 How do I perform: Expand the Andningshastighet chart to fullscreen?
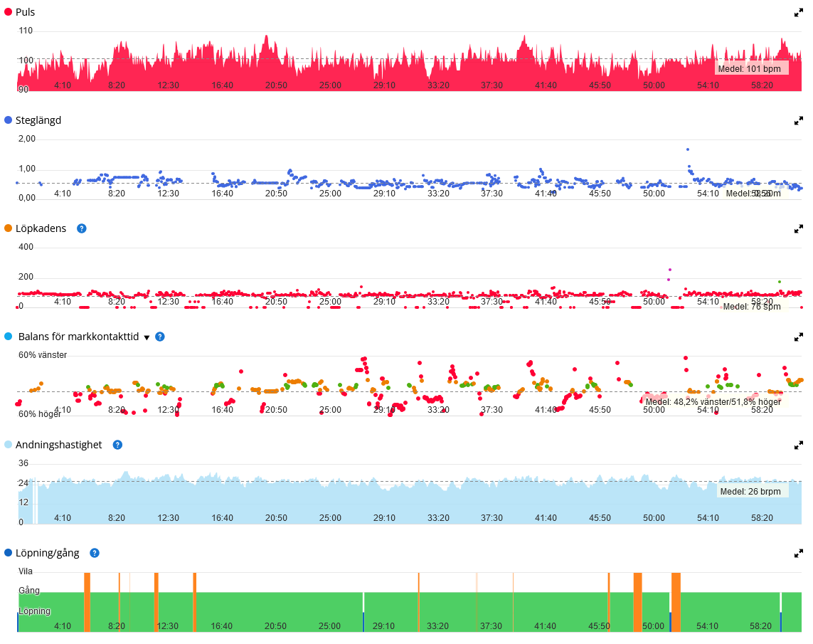click(x=799, y=445)
